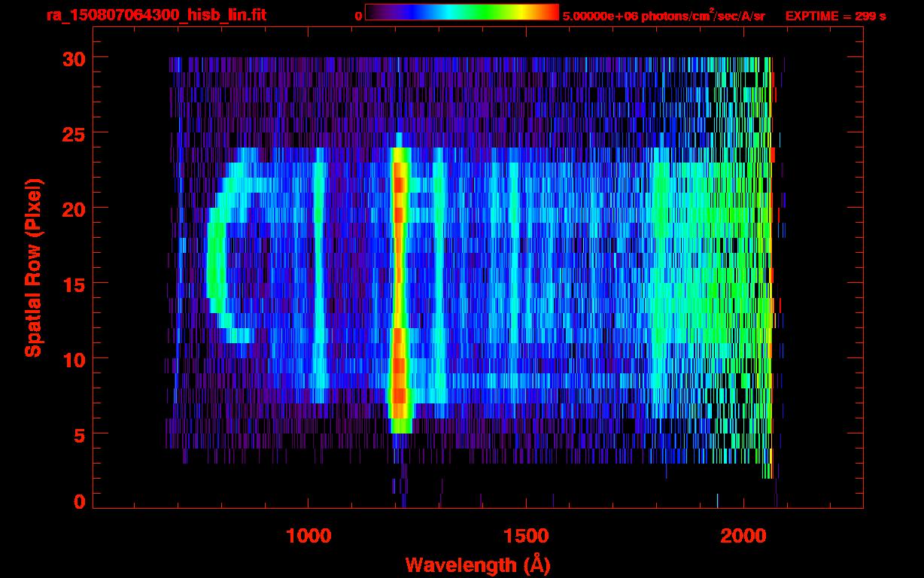This screenshot has height=578, width=924.
Task: Click the Spatial Row (Pixel) axis title
Action: pyautogui.click(x=33, y=268)
